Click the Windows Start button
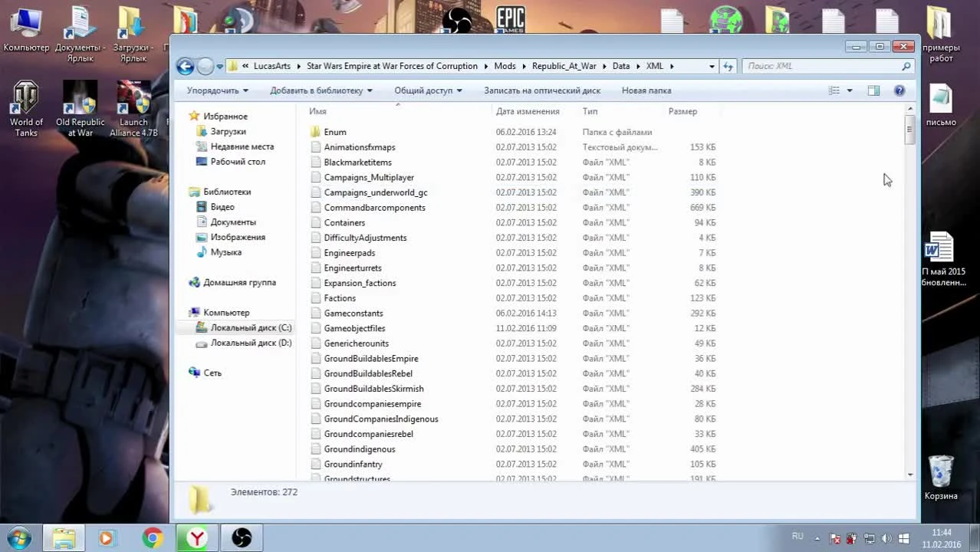980x552 pixels. pos(18,537)
